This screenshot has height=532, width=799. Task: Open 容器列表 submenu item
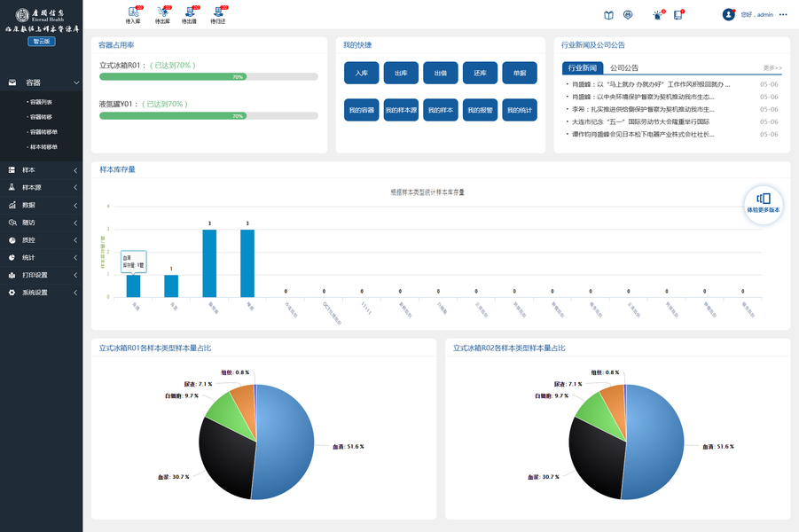(x=41, y=102)
